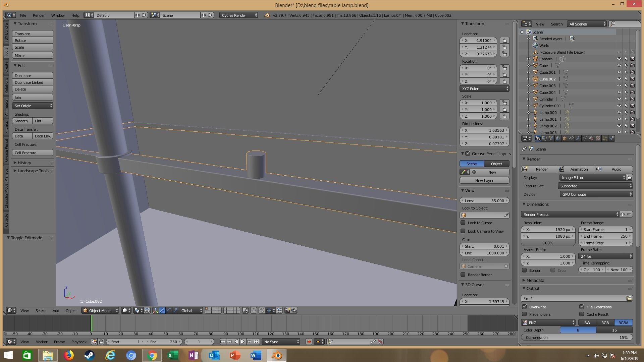Image resolution: width=644 pixels, height=362 pixels.
Task: Open the Constraints properties tab chain icon
Action: tap(571, 138)
